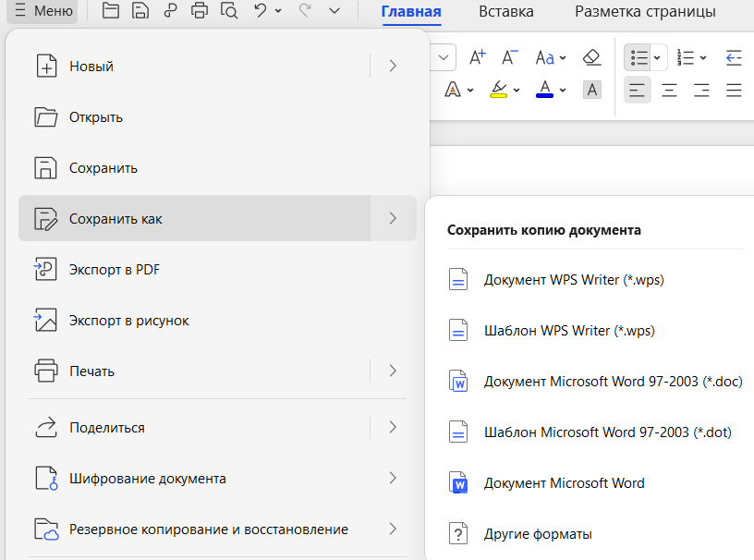Click the increase font size icon
The height and width of the screenshot is (560, 754).
[477, 57]
